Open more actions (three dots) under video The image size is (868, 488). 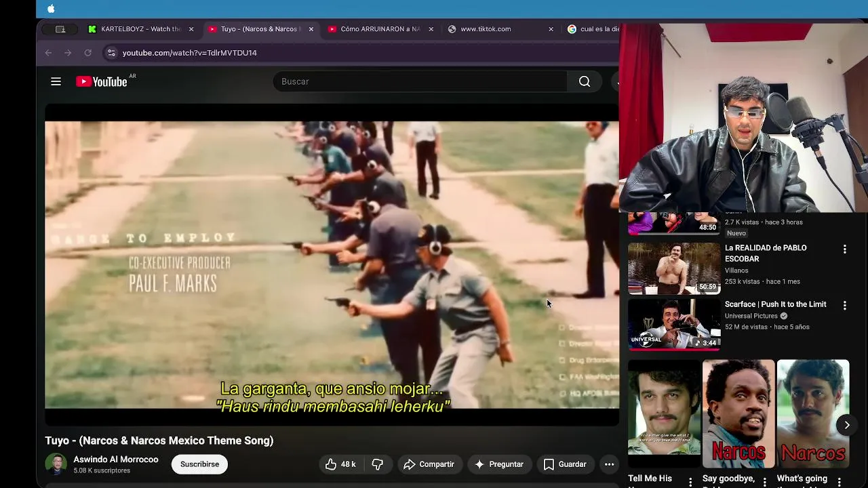(609, 464)
